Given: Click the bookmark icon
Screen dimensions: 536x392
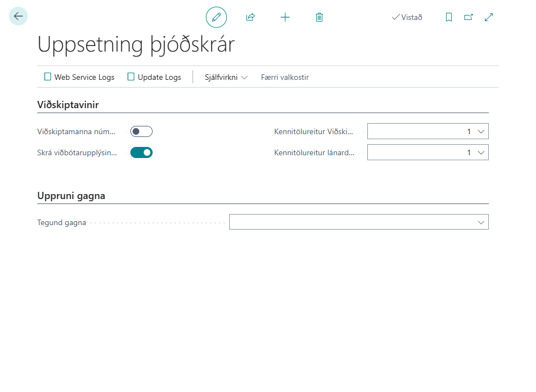Looking at the screenshot, I should [449, 17].
